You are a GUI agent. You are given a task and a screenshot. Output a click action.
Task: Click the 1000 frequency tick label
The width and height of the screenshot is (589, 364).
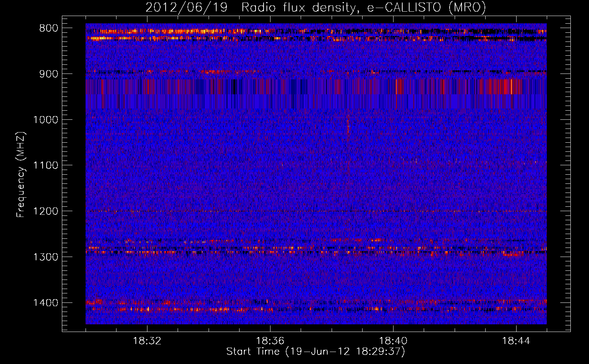[x=46, y=120]
